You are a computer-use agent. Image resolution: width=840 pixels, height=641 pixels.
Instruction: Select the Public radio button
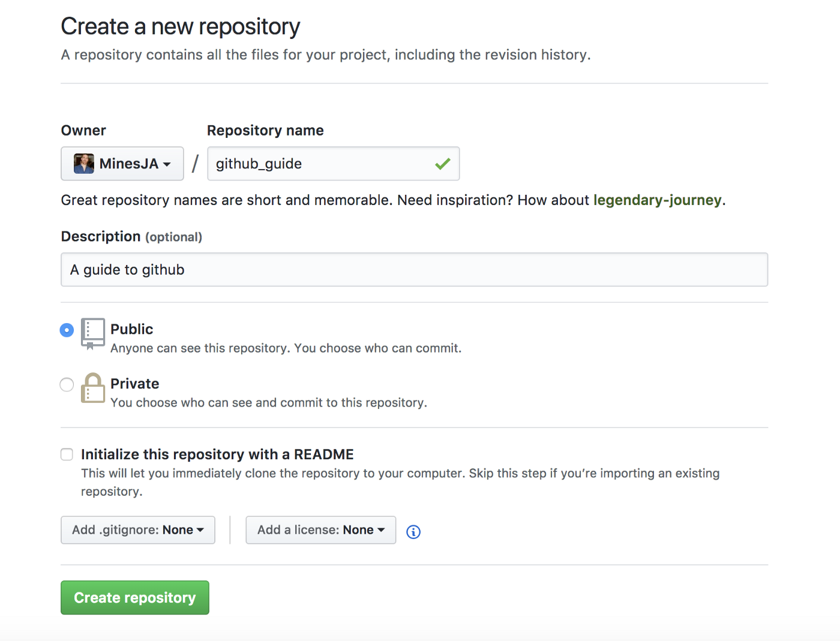click(x=67, y=330)
